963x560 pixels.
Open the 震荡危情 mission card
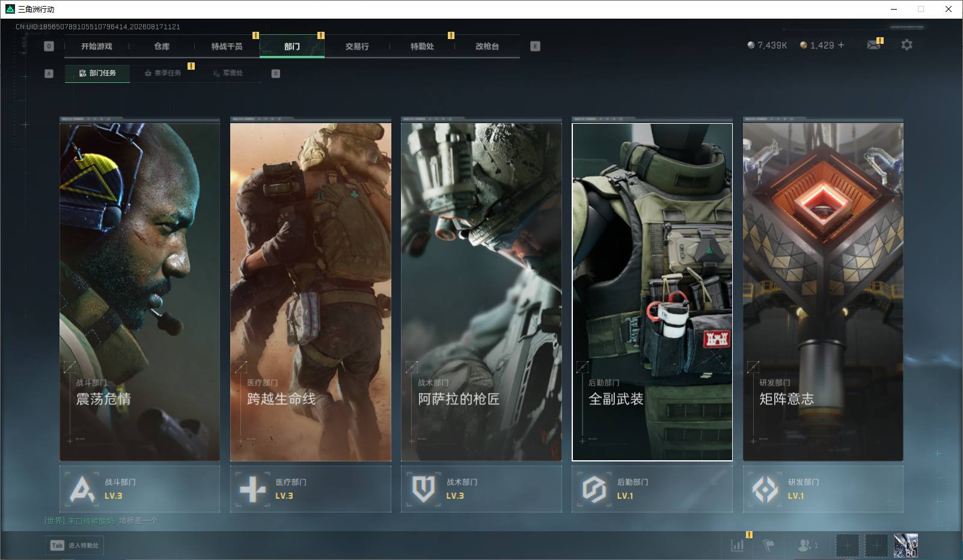(x=139, y=292)
